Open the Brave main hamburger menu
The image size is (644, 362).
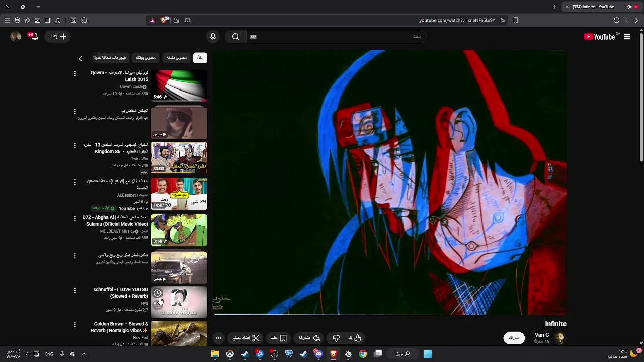[x=7, y=20]
